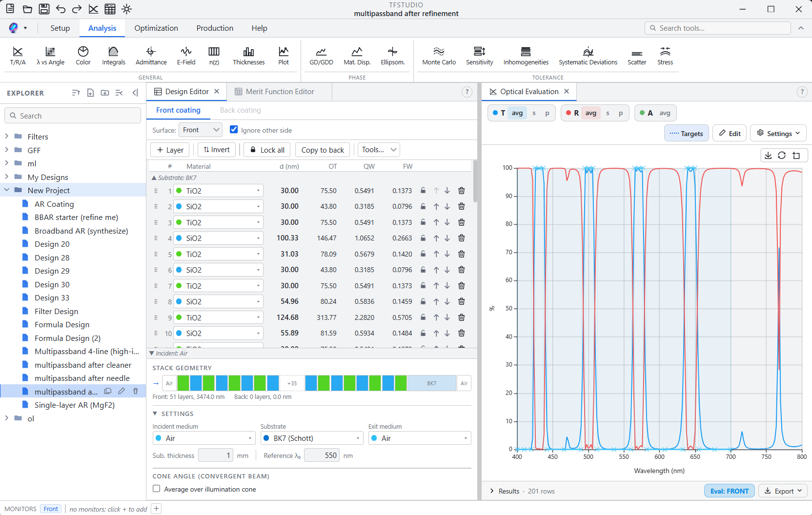Screen dimensions: 812x515
Task: Open the T/R/A analysis tool
Action: 18,56
